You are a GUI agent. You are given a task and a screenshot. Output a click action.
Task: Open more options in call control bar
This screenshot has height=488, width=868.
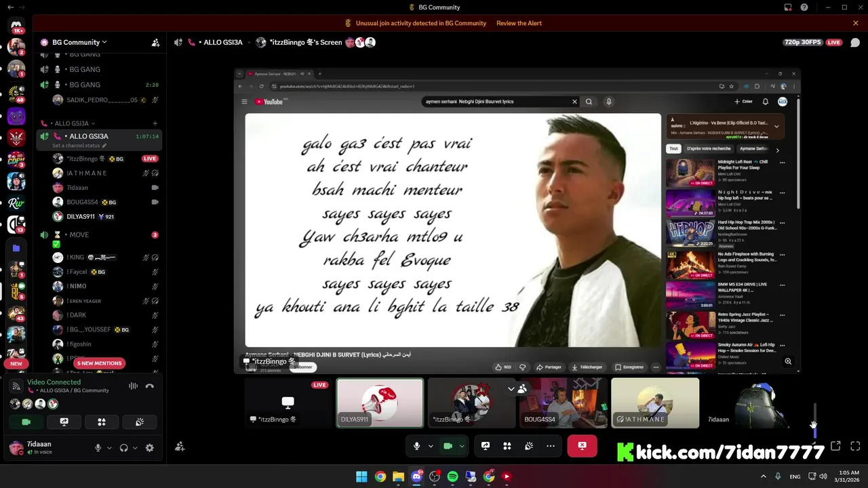[551, 445]
